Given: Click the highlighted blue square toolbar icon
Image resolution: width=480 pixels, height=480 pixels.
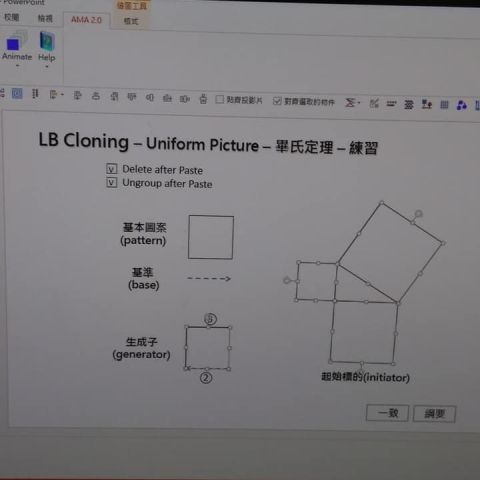Looking at the screenshot, I should (x=17, y=94).
